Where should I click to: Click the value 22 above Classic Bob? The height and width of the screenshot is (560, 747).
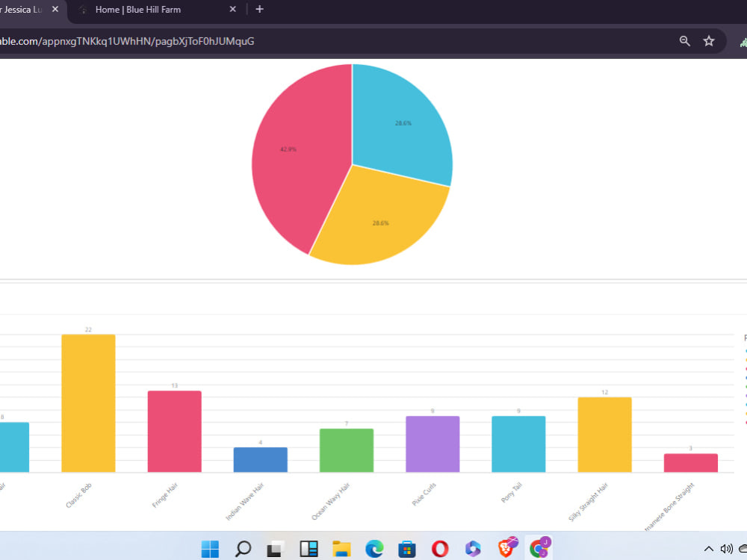[88, 329]
